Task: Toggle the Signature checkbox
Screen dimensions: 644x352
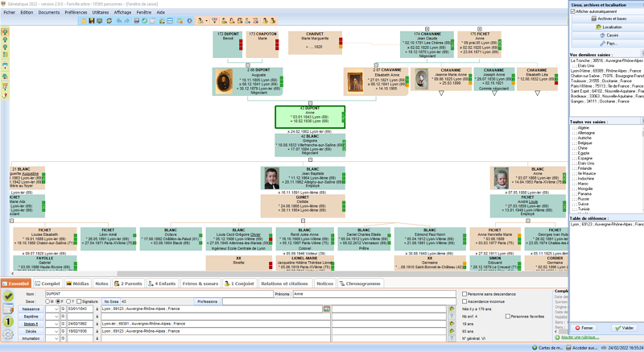Action: pos(79,301)
